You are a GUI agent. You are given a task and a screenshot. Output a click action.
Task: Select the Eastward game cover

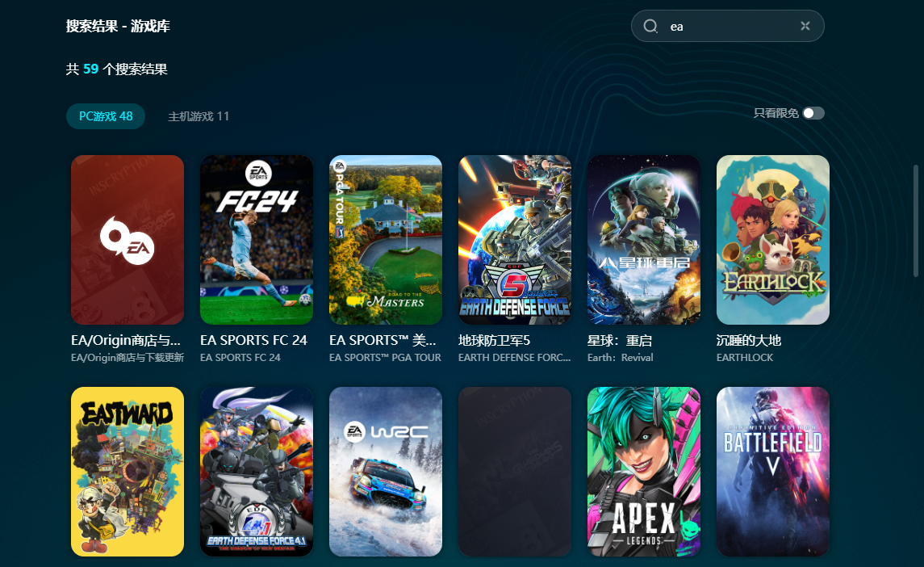(128, 472)
